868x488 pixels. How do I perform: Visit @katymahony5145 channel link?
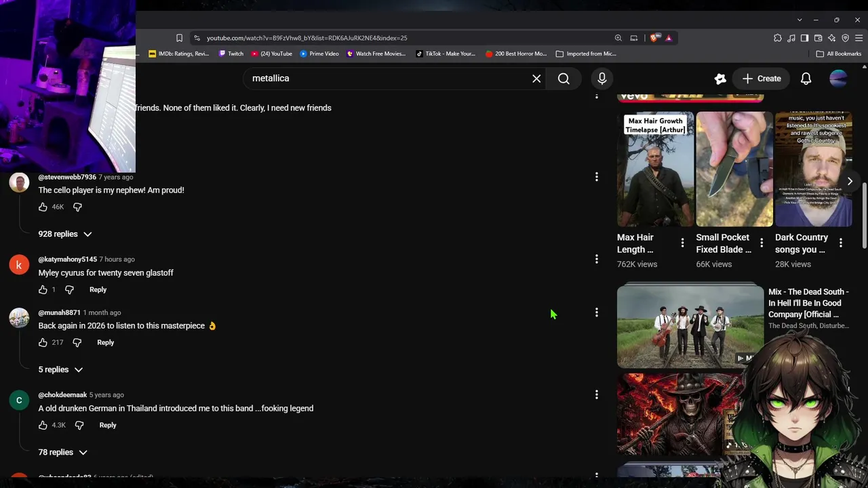coord(68,259)
